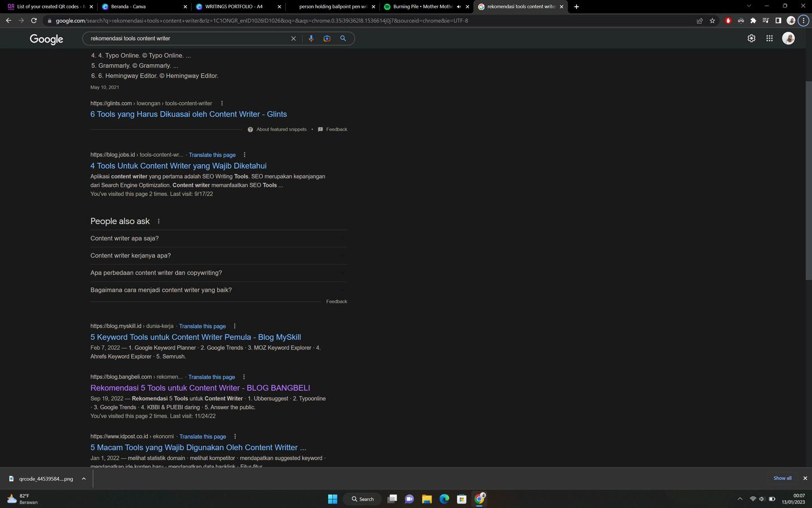Switch to 'Beranda - Canva' tab

(x=144, y=7)
